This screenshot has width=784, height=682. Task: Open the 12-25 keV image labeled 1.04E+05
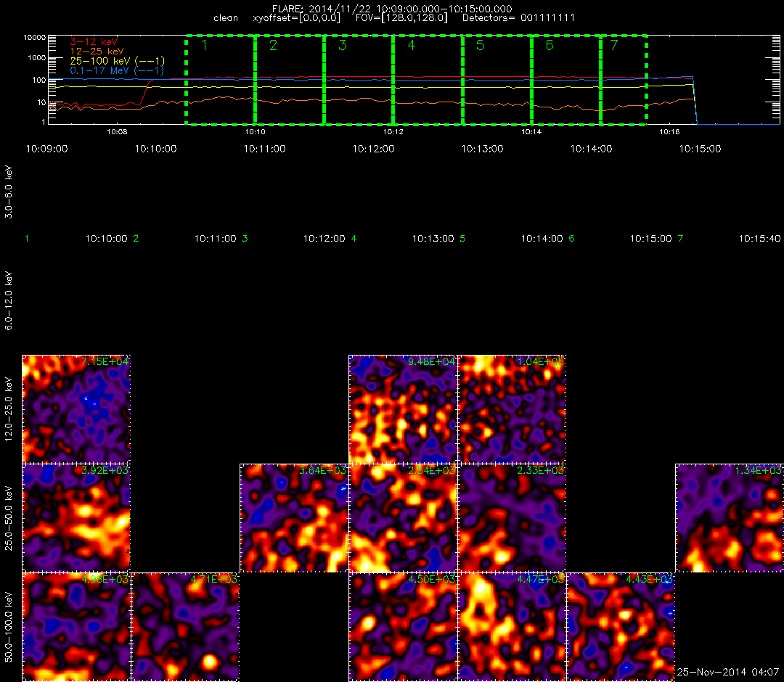click(512, 409)
